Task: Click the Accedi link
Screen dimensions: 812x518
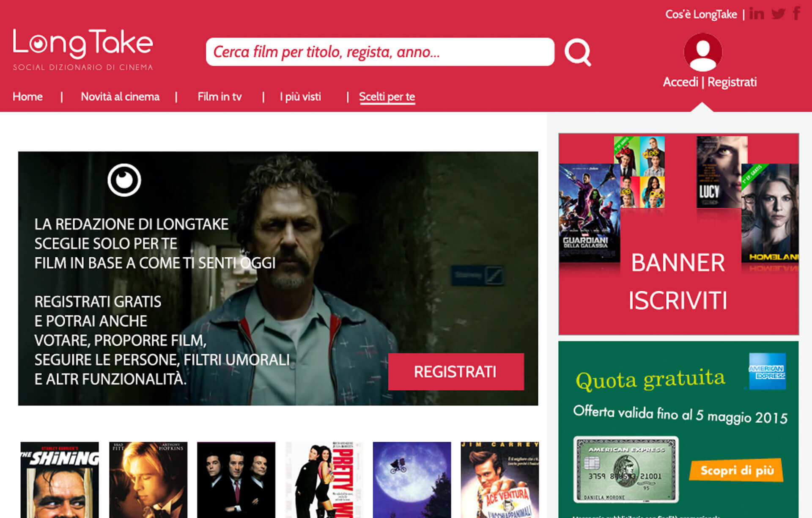Action: (680, 82)
